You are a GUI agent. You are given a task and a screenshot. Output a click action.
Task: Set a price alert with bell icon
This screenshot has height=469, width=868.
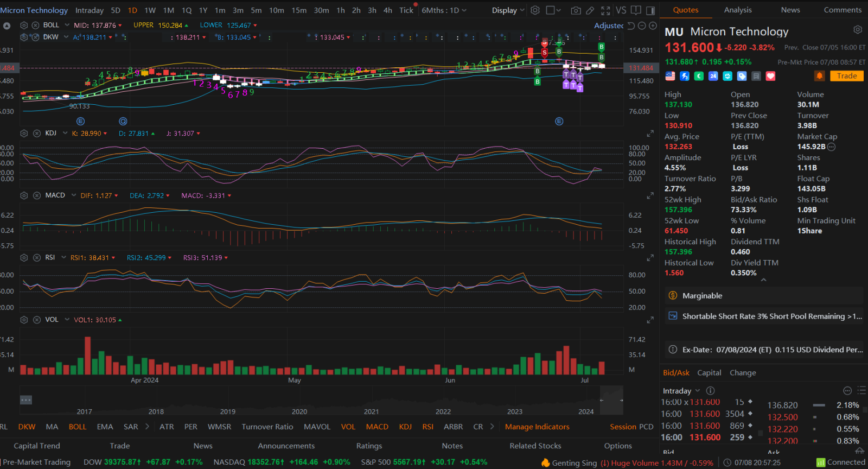[820, 76]
